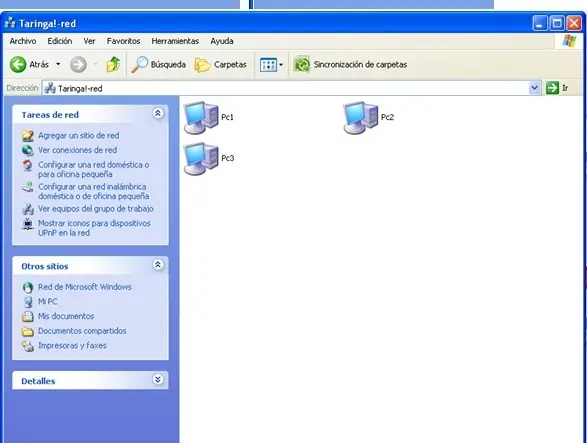The image size is (587, 443).
Task: Open Sincronización de carpetas tool
Action: [x=350, y=64]
